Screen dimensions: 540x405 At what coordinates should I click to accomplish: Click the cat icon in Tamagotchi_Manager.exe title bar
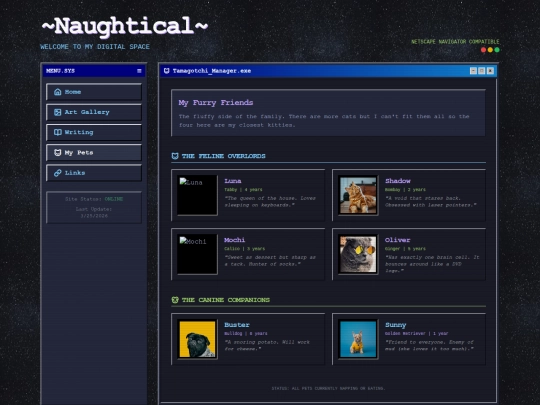click(167, 71)
